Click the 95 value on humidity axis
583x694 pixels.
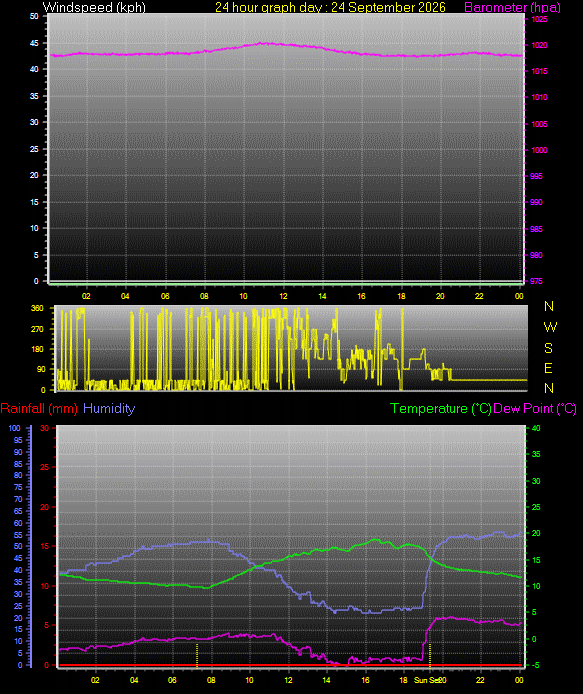click(x=18, y=440)
